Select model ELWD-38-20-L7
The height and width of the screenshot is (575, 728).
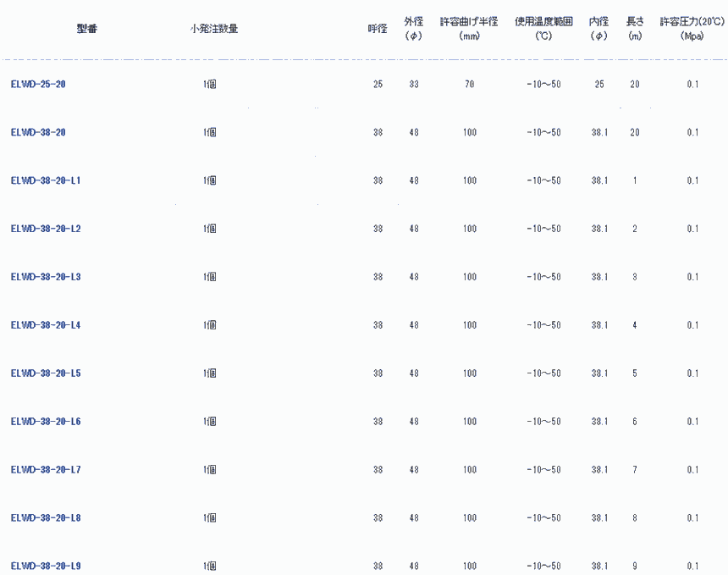[x=46, y=470]
